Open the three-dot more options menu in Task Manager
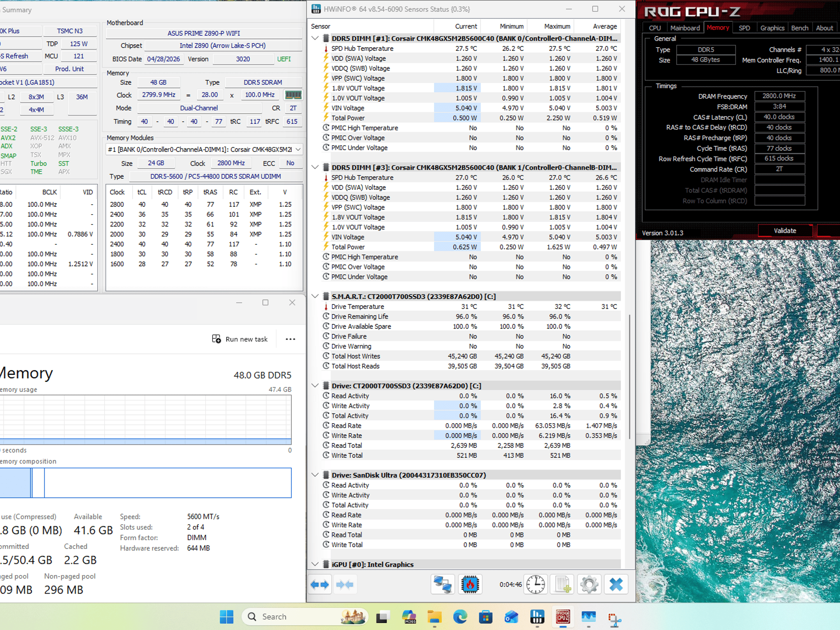The height and width of the screenshot is (630, 840). [290, 339]
